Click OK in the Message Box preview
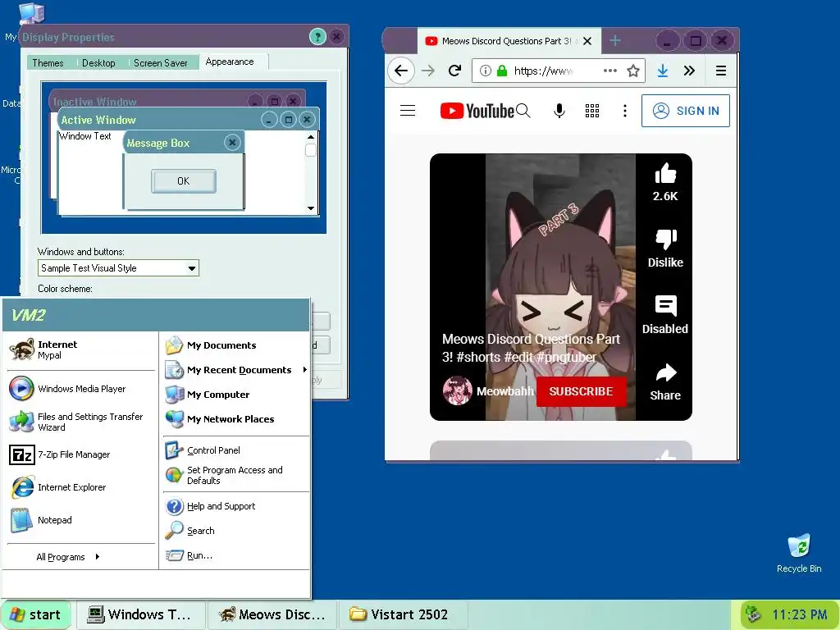The image size is (840, 630). coord(184,181)
